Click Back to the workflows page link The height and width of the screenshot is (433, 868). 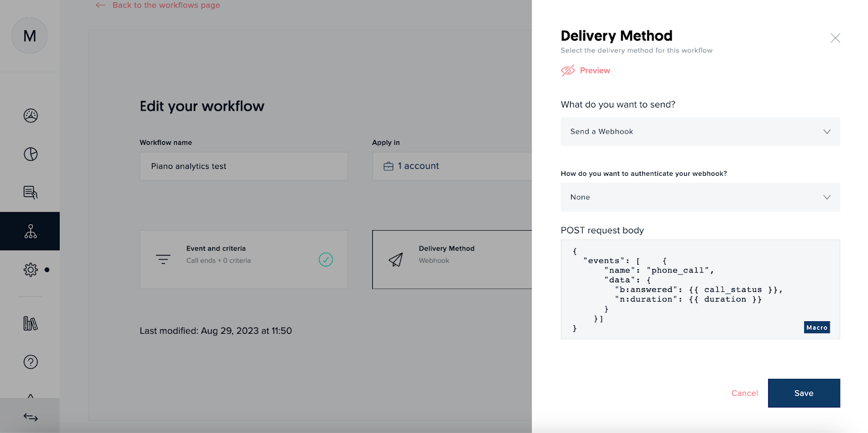pos(165,5)
